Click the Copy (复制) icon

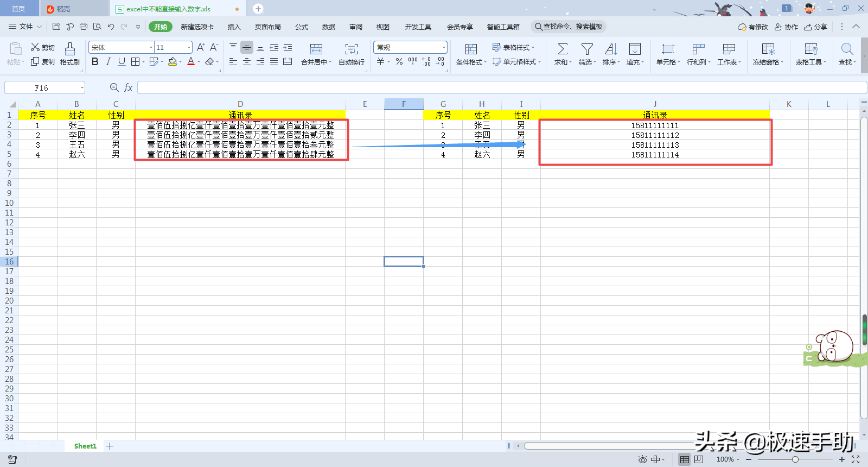click(35, 61)
